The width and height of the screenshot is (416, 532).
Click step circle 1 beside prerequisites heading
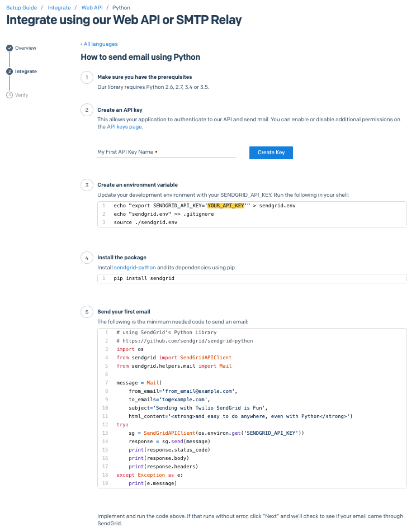pos(87,77)
